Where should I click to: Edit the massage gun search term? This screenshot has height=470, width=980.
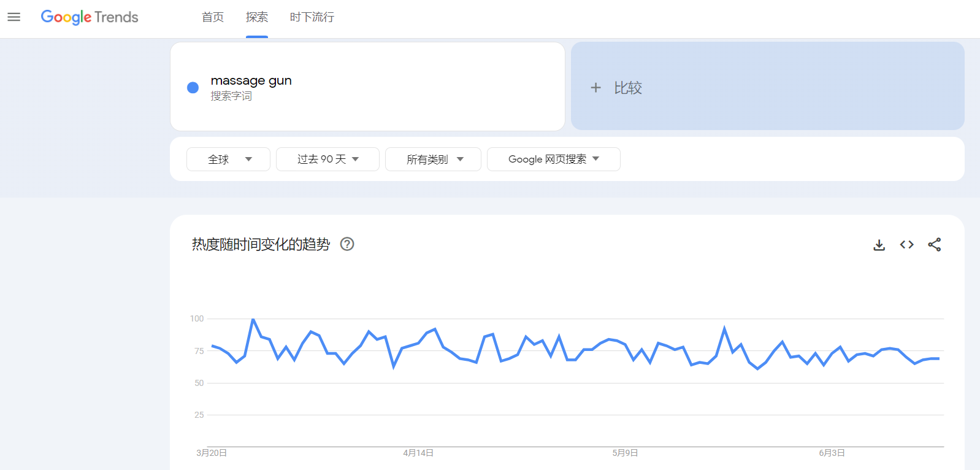click(x=251, y=81)
